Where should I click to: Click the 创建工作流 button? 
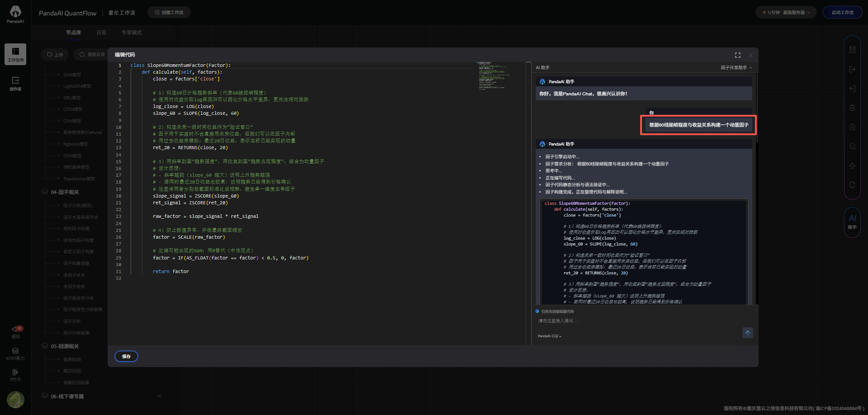[x=169, y=13]
